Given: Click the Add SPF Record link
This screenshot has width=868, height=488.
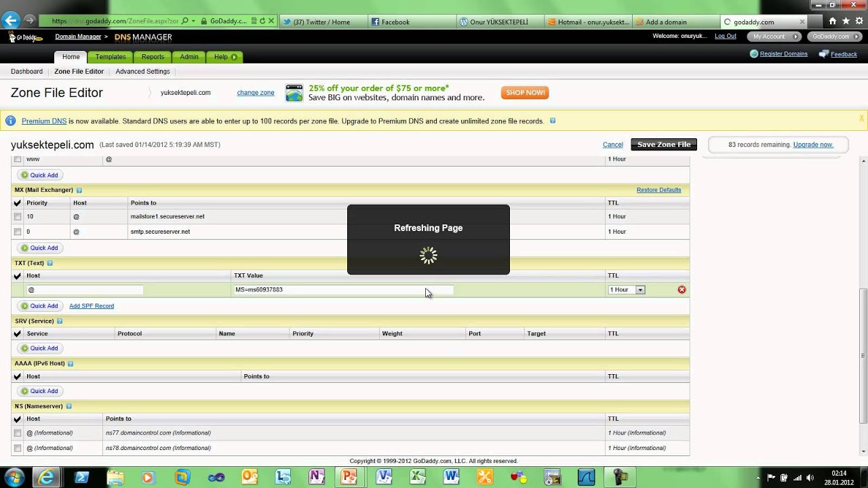Looking at the screenshot, I should click(x=92, y=306).
